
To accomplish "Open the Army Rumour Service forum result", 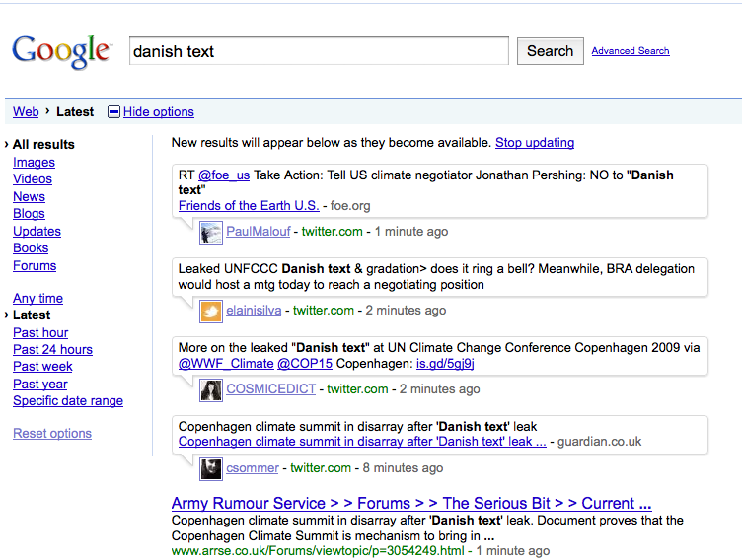I will 411,503.
